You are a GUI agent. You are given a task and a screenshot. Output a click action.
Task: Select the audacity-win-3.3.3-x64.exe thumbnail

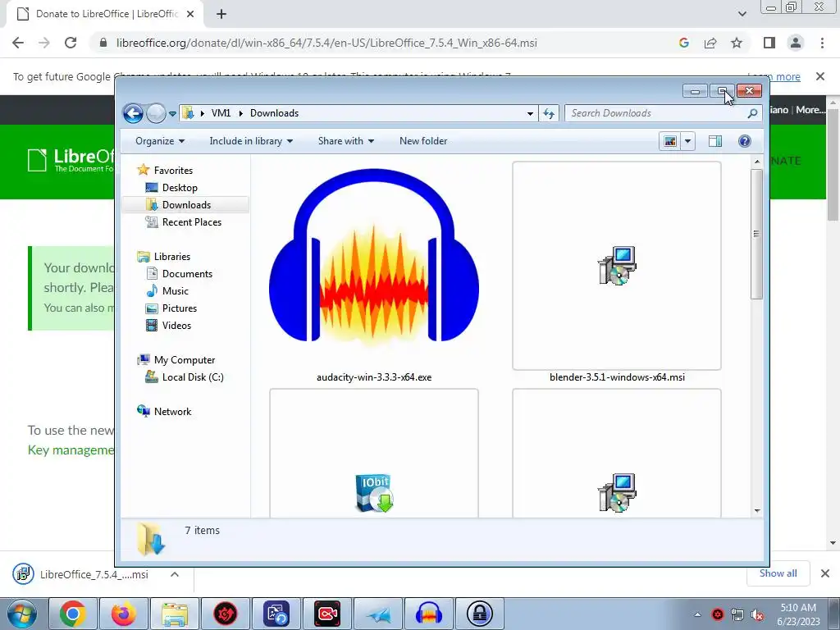point(374,257)
